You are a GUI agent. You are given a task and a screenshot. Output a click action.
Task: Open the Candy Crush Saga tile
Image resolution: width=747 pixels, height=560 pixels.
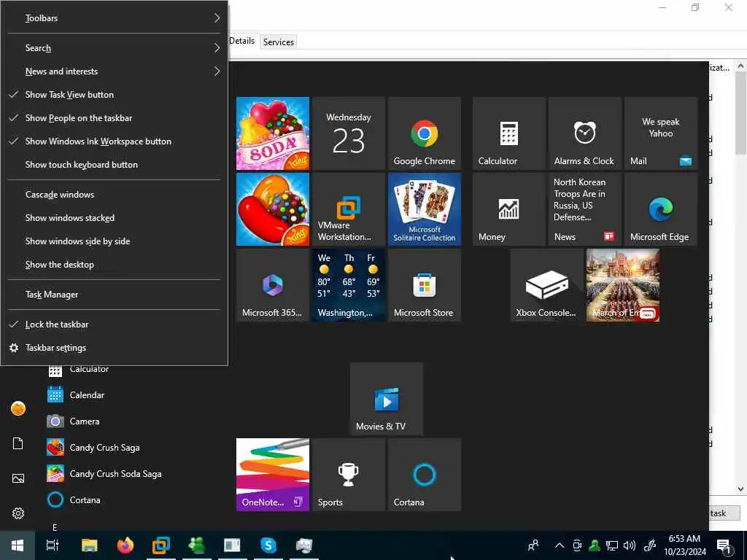point(273,209)
